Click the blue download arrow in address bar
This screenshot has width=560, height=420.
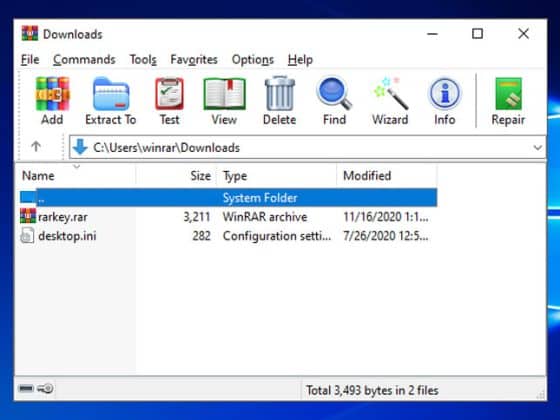80,147
